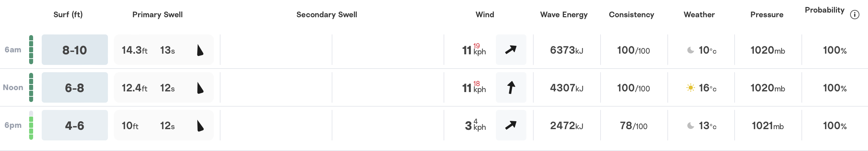Click the Noon primary swell direction icon
Screen dimensions: 868x151
click(200, 88)
